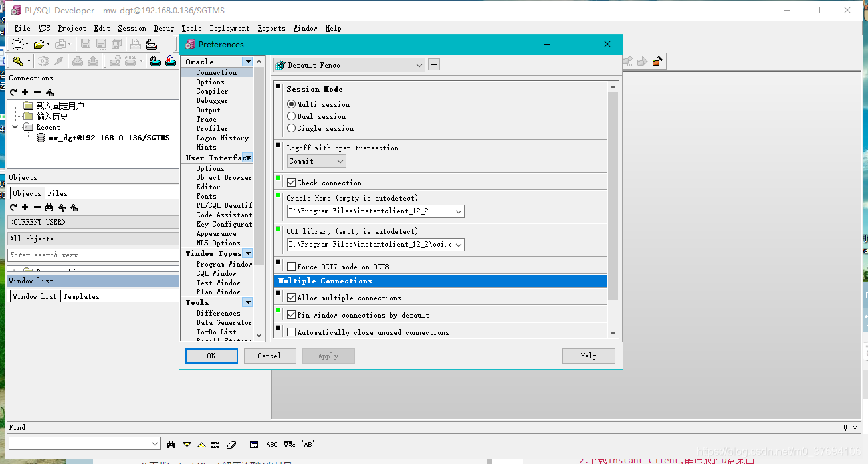Click the Enter search text field

pos(93,255)
